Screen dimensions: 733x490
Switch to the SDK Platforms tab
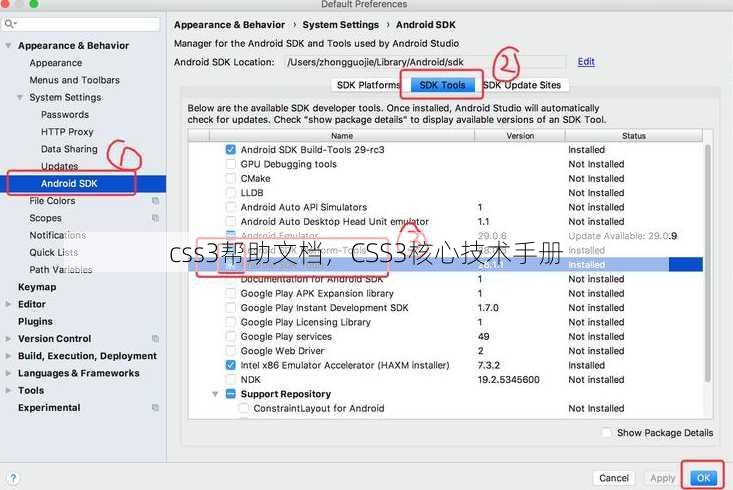tap(368, 85)
